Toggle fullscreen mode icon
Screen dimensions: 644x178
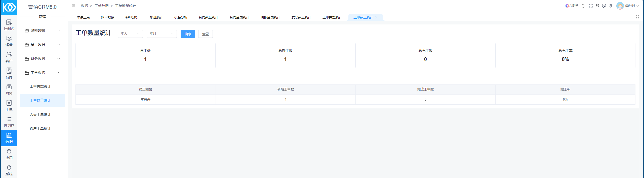click(x=591, y=6)
